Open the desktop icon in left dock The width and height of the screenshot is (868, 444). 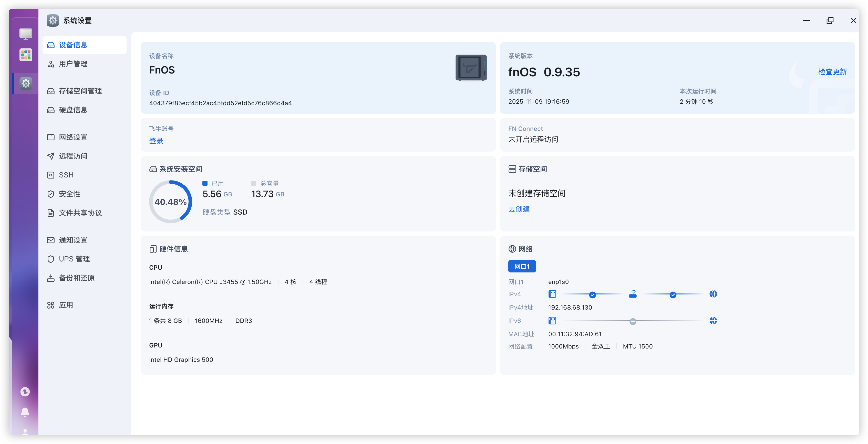pyautogui.click(x=26, y=34)
